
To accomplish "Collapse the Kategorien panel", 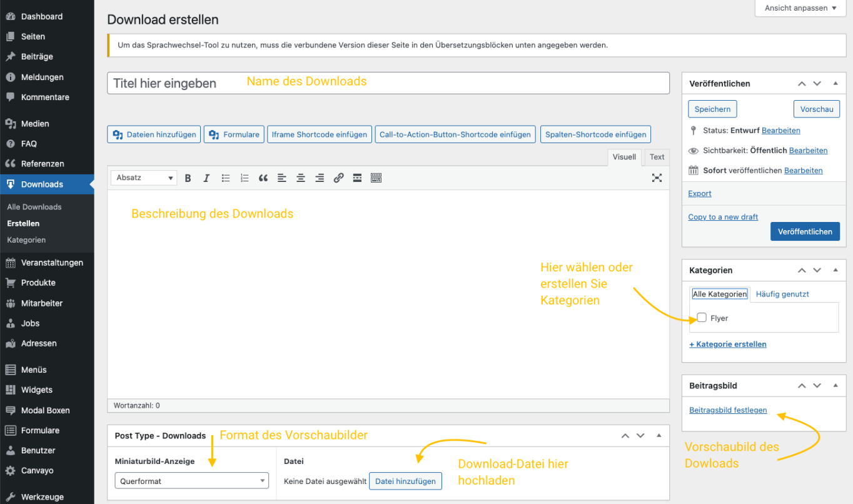I will (x=835, y=270).
